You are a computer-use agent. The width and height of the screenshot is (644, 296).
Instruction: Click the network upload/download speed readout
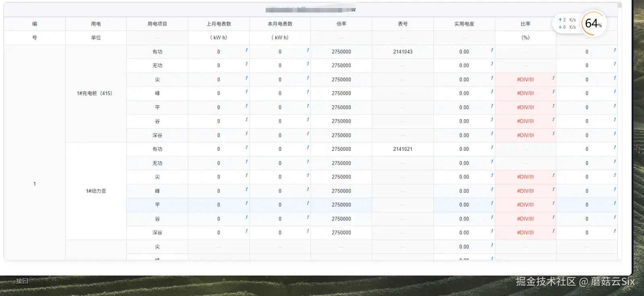567,23
